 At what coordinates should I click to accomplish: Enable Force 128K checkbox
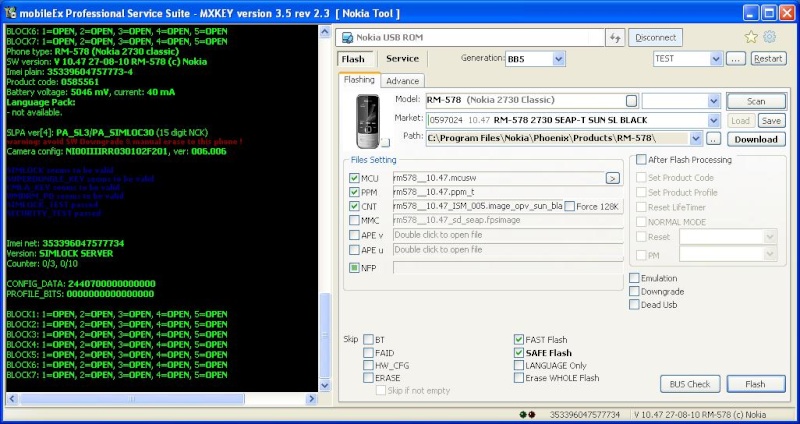pos(569,206)
